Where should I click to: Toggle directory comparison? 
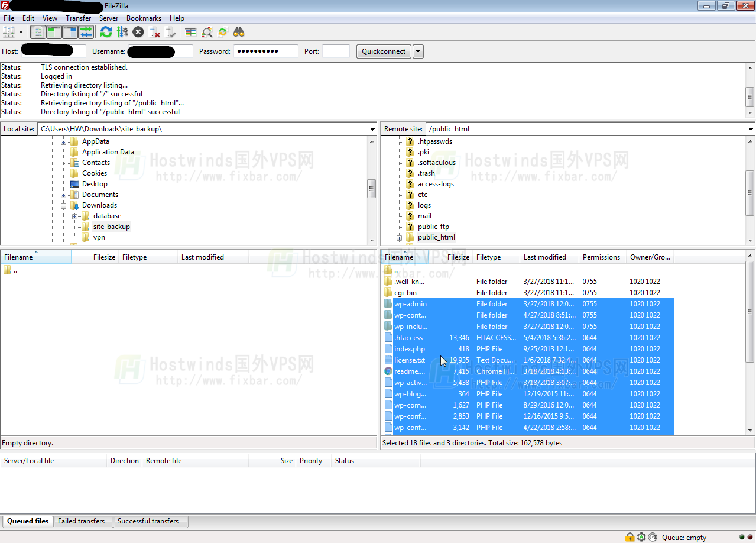click(x=207, y=32)
